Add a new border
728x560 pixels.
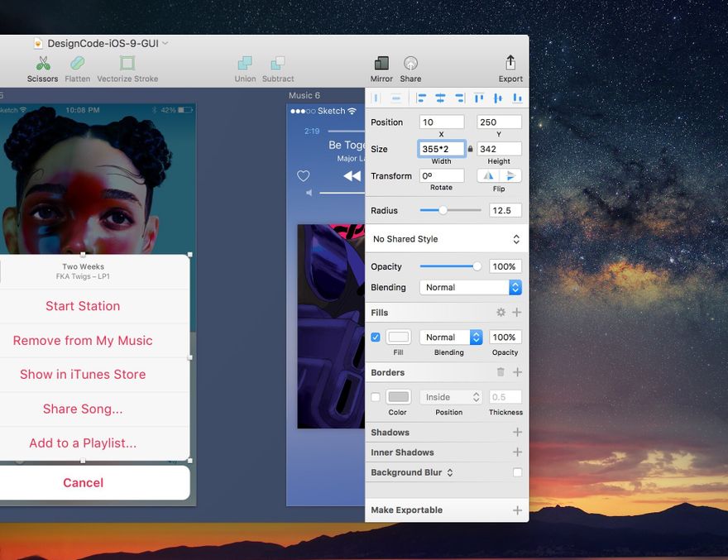pos(517,372)
